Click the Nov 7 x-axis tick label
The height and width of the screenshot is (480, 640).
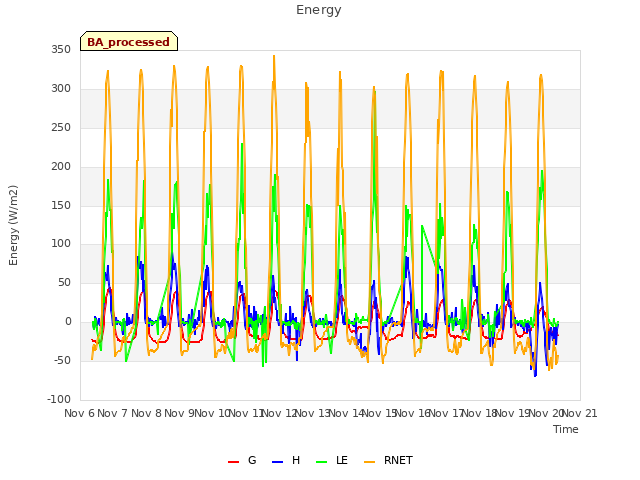pos(113,413)
